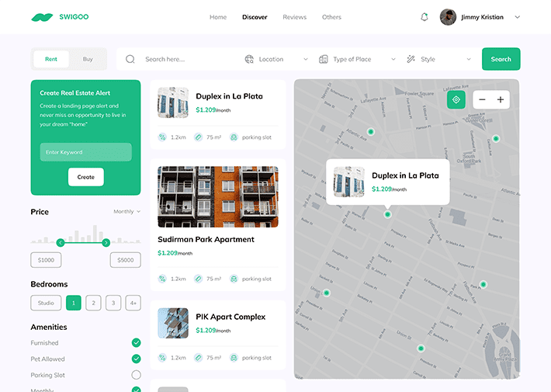Open the Monthly price period dropdown
This screenshot has height=392, width=551.
(126, 211)
